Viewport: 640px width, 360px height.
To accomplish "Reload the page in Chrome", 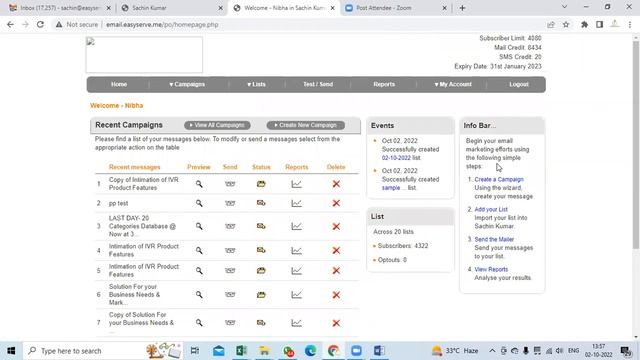I will pyautogui.click(x=40, y=24).
